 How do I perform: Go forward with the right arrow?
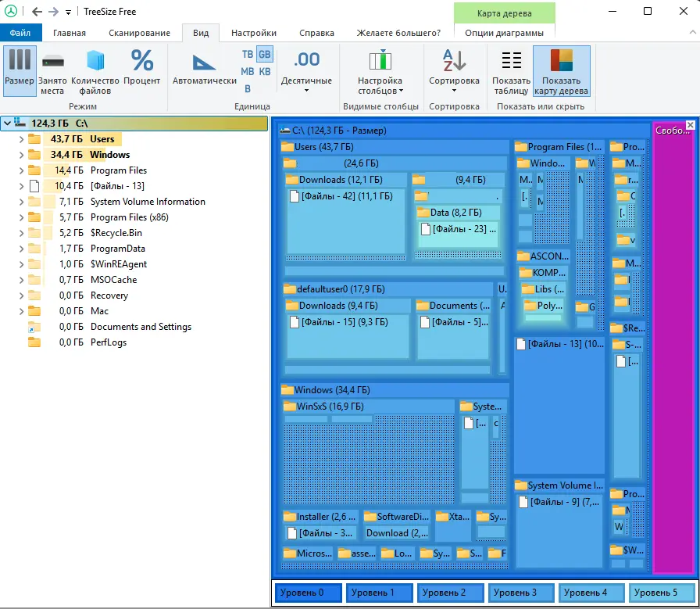tap(54, 12)
